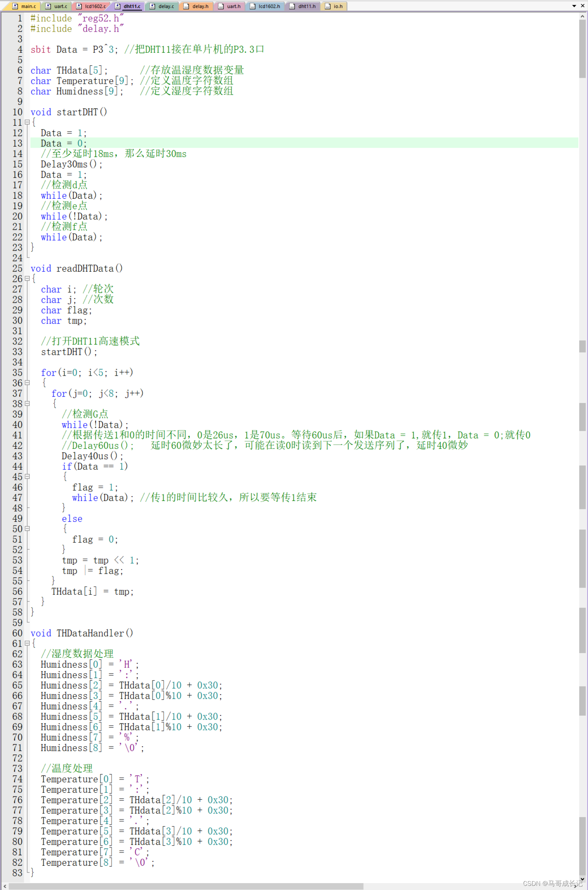Click 'void startDHT()' declaration

(x=69, y=112)
